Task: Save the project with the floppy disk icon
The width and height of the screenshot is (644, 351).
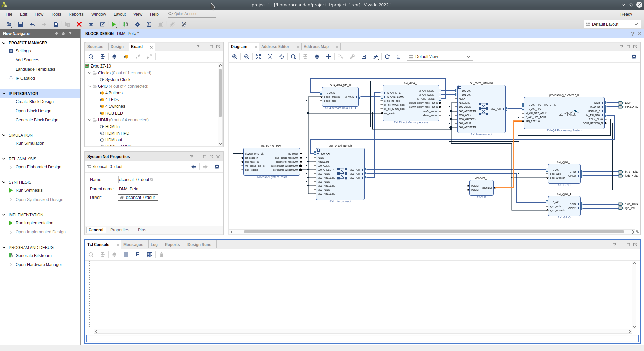Action: pyautogui.click(x=20, y=24)
